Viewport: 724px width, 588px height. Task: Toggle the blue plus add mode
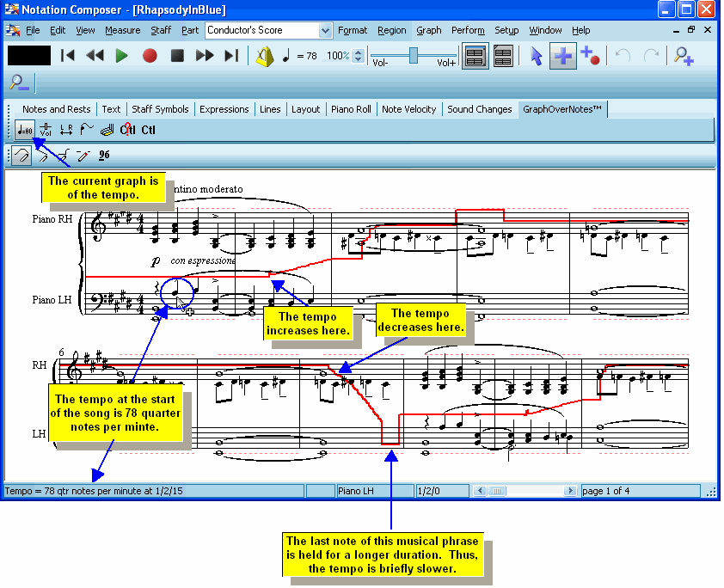563,56
